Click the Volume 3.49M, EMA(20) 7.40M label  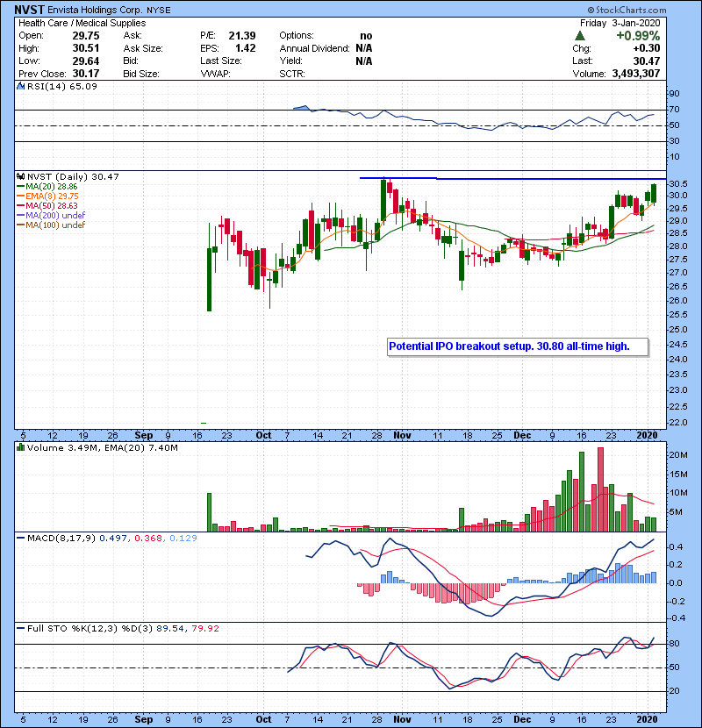tap(102, 447)
